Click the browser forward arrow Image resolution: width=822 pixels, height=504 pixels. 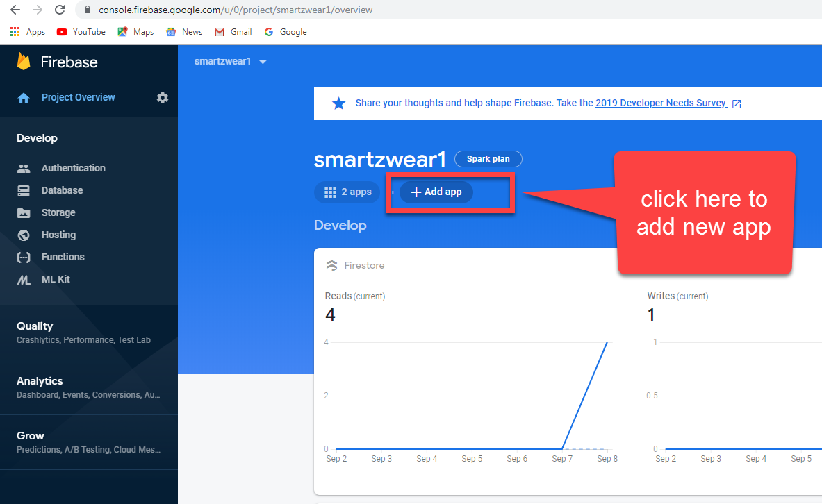tap(38, 10)
